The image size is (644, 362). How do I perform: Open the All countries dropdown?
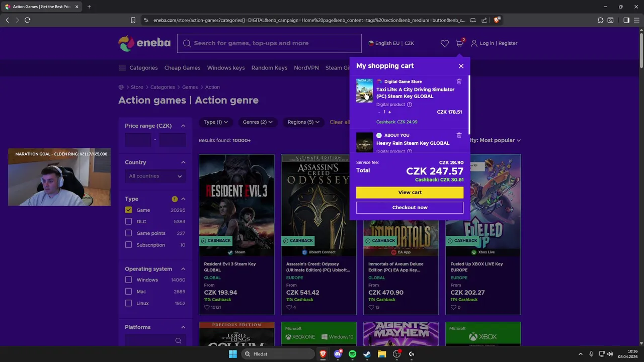[155, 176]
